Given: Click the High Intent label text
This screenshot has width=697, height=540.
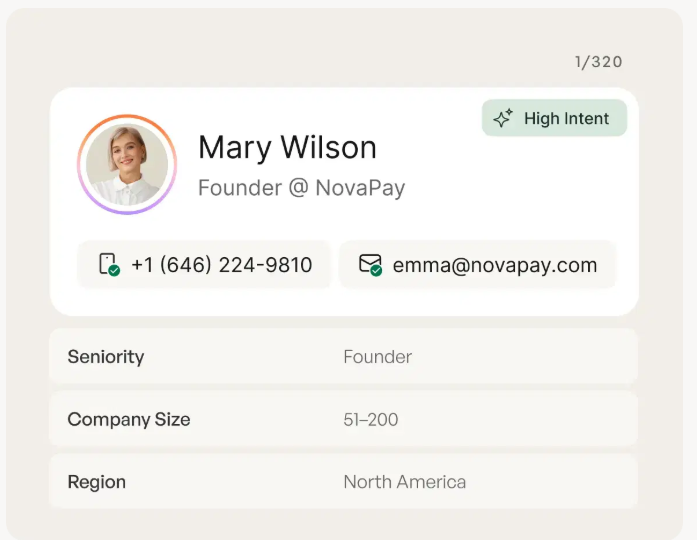Looking at the screenshot, I should [x=566, y=118].
